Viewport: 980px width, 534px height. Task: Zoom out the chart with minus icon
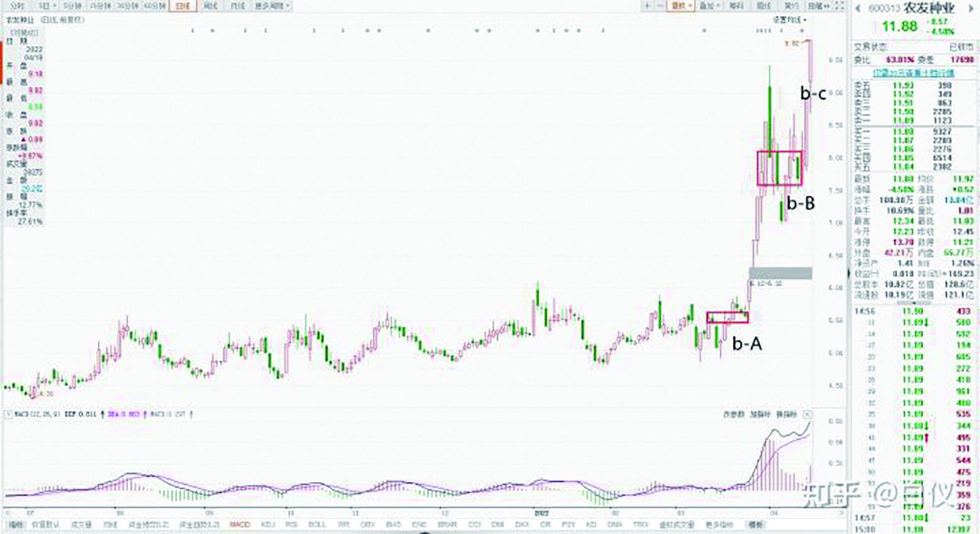pos(661,6)
